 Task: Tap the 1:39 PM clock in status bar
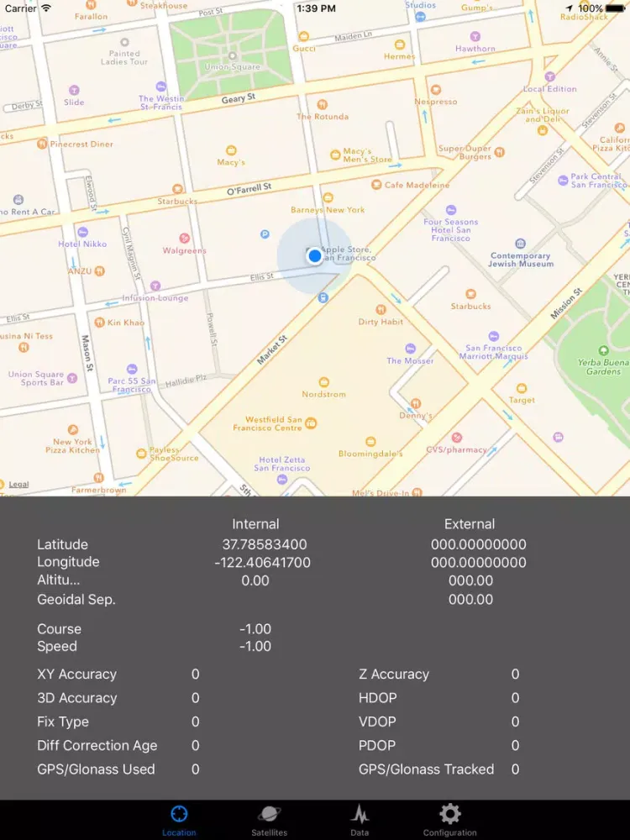pos(316,8)
